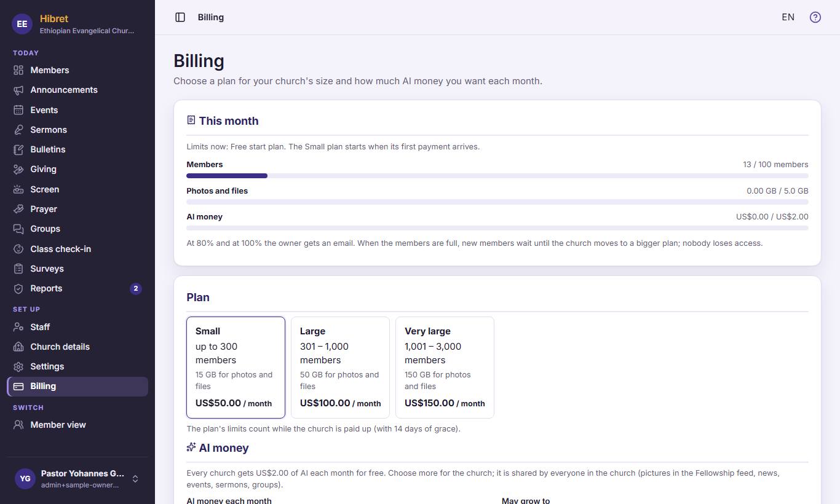Click the Settings gear icon
Viewport: 840px width, 504px height.
click(x=18, y=366)
